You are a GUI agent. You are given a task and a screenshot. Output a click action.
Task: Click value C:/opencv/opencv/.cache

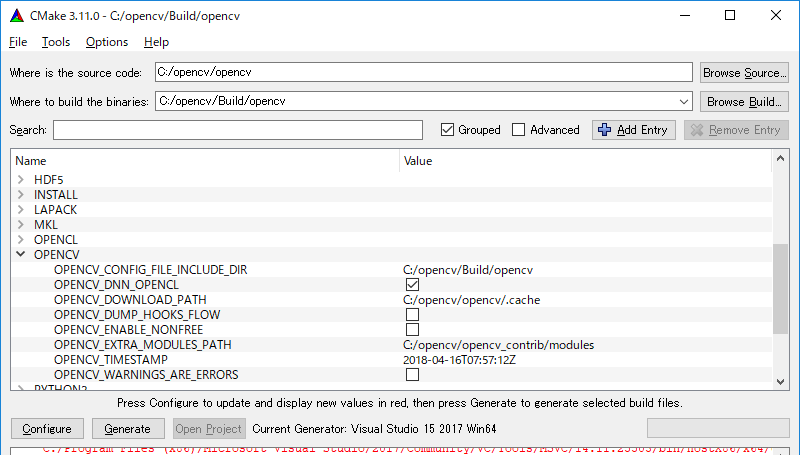pyautogui.click(x=471, y=300)
